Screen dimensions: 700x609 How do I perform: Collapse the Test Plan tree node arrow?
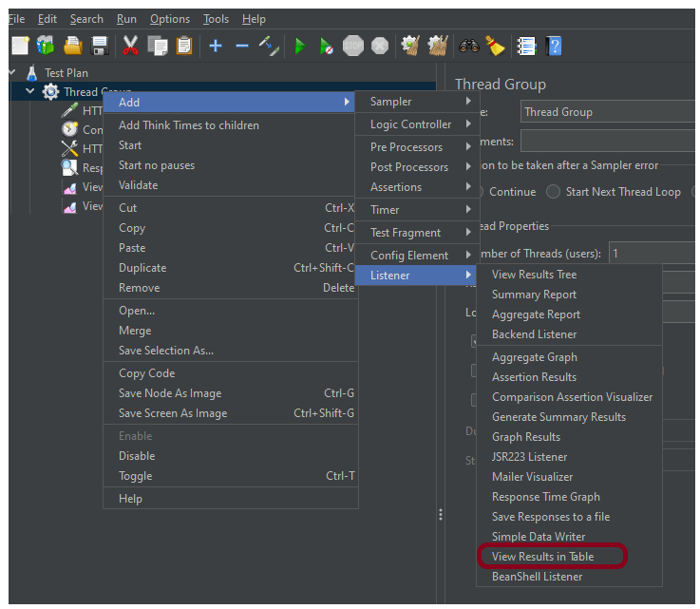[11, 72]
